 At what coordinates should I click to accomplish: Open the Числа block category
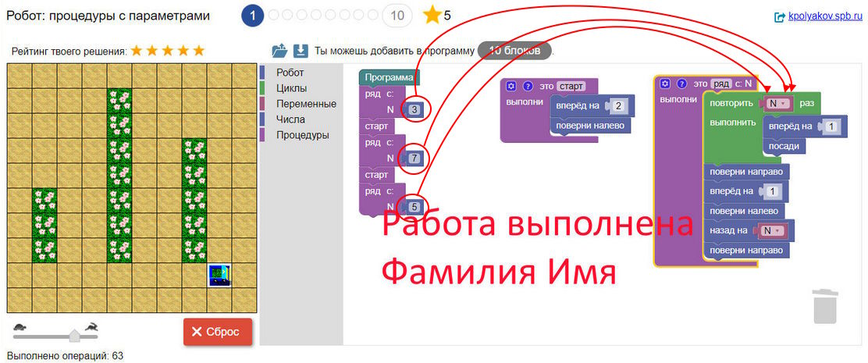tap(290, 119)
